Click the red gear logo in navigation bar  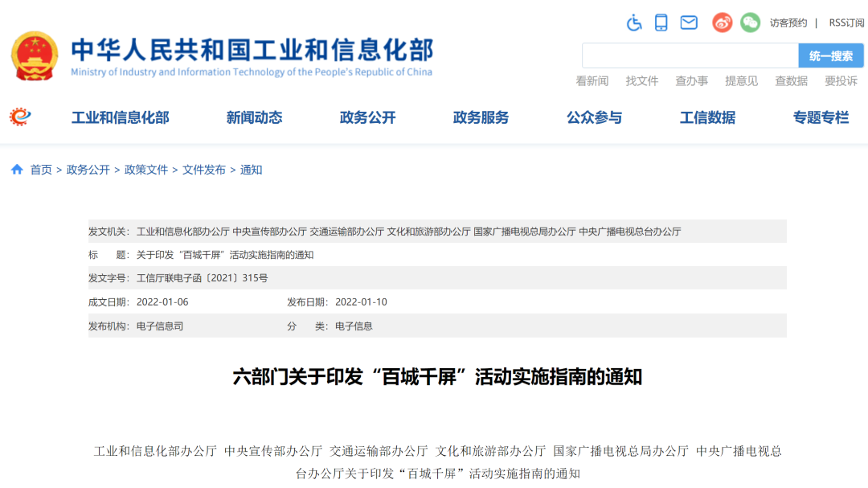pyautogui.click(x=20, y=117)
